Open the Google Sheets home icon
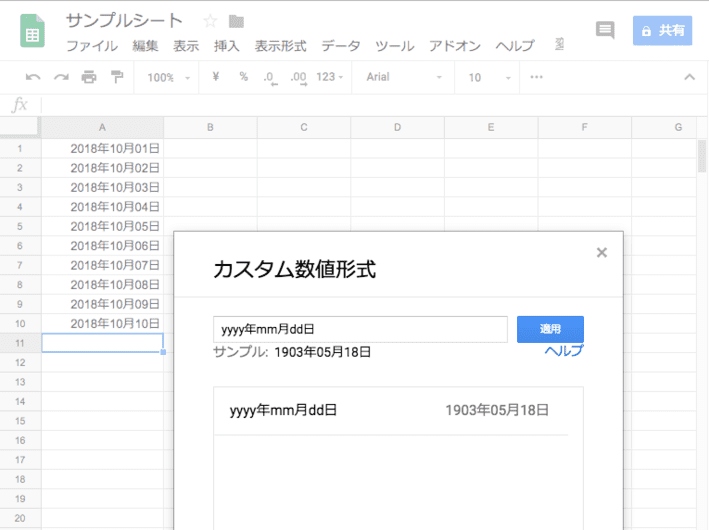 pos(32,31)
